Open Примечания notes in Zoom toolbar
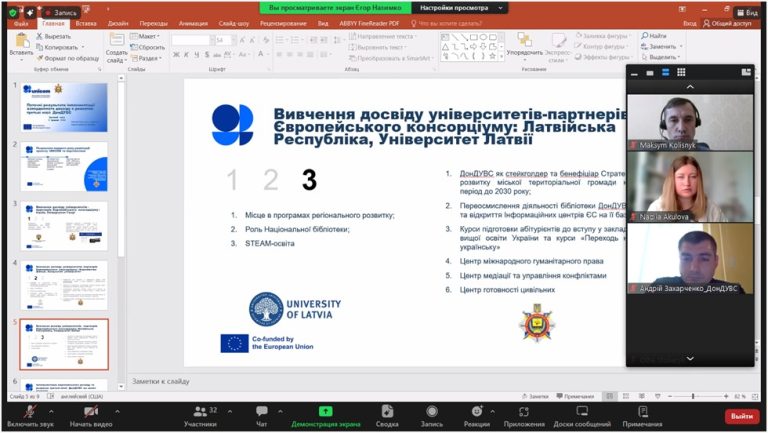The height and width of the screenshot is (433, 768). 643,416
